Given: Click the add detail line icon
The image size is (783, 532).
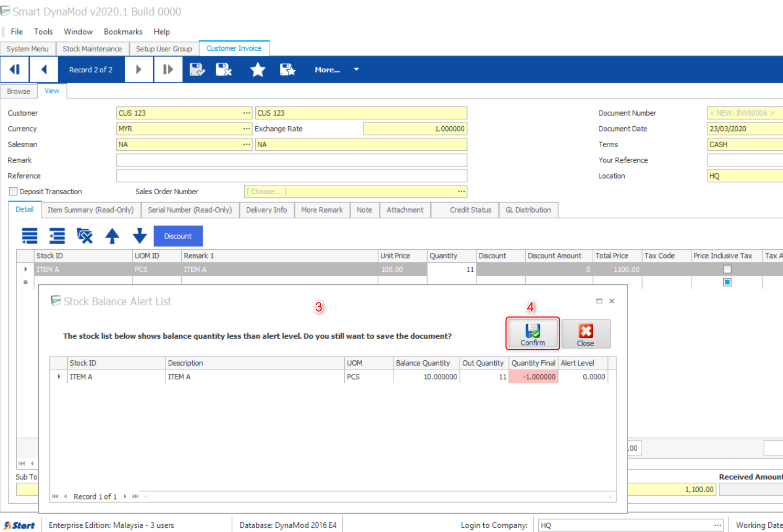Looking at the screenshot, I should (x=30, y=236).
